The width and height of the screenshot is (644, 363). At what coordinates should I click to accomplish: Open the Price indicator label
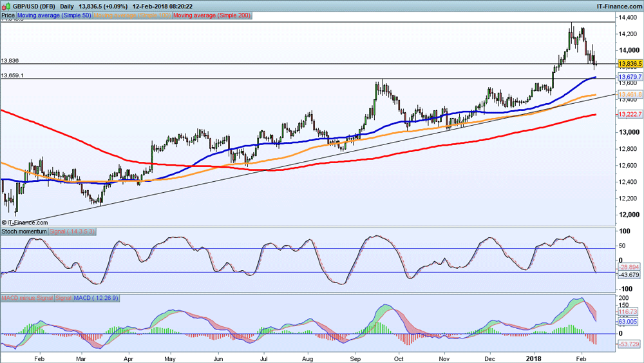[8, 15]
